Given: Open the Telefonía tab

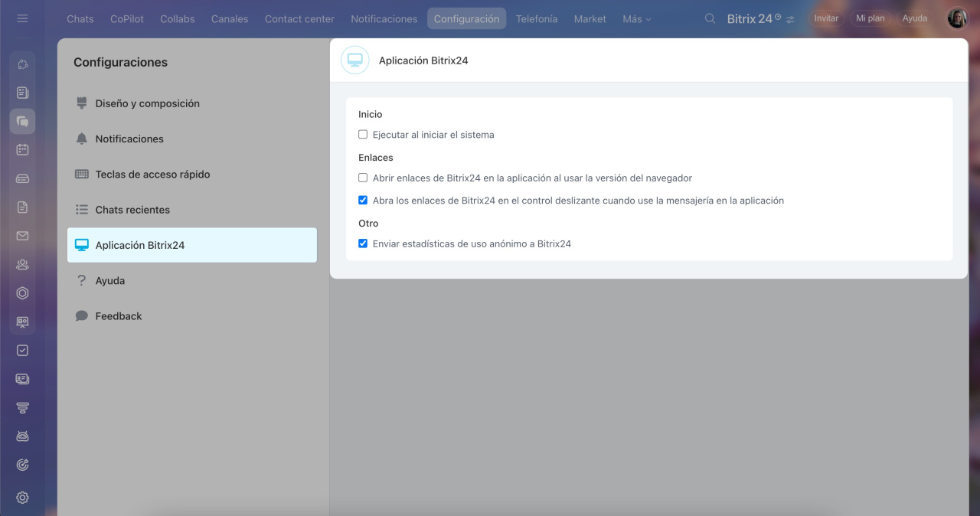Looking at the screenshot, I should tap(537, 19).
